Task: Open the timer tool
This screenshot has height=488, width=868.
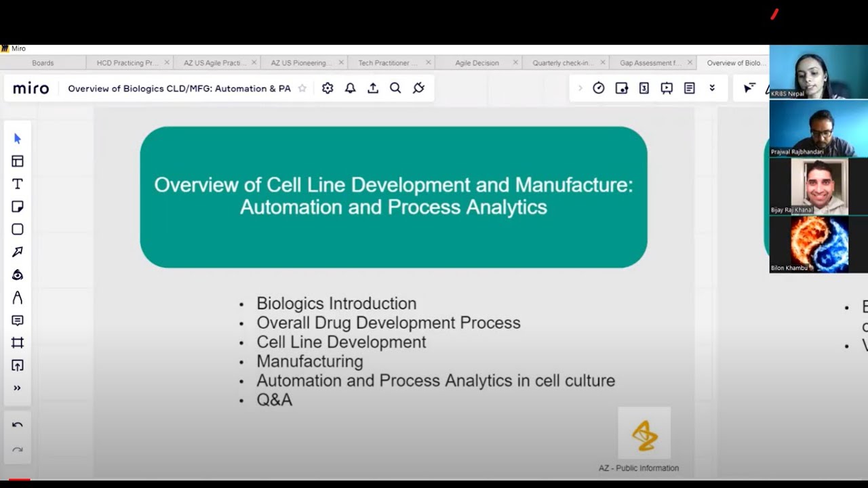Action: (599, 88)
